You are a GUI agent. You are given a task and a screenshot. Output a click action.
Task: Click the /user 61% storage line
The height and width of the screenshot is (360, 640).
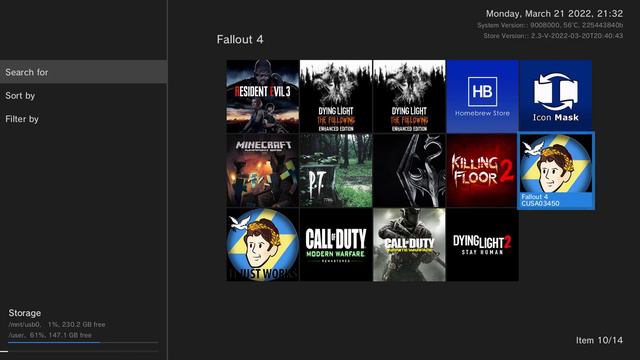(x=50, y=335)
